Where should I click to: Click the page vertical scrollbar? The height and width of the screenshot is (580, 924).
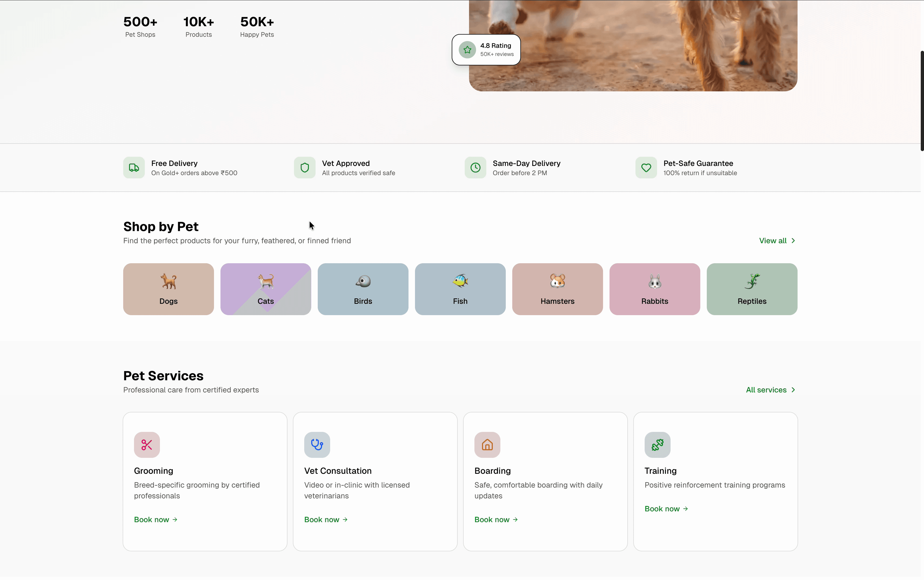coord(922,101)
